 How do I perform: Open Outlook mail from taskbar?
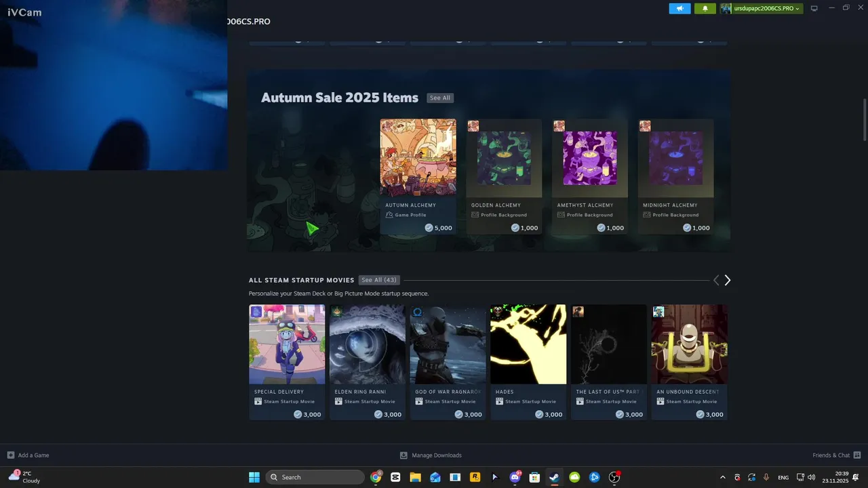click(435, 477)
